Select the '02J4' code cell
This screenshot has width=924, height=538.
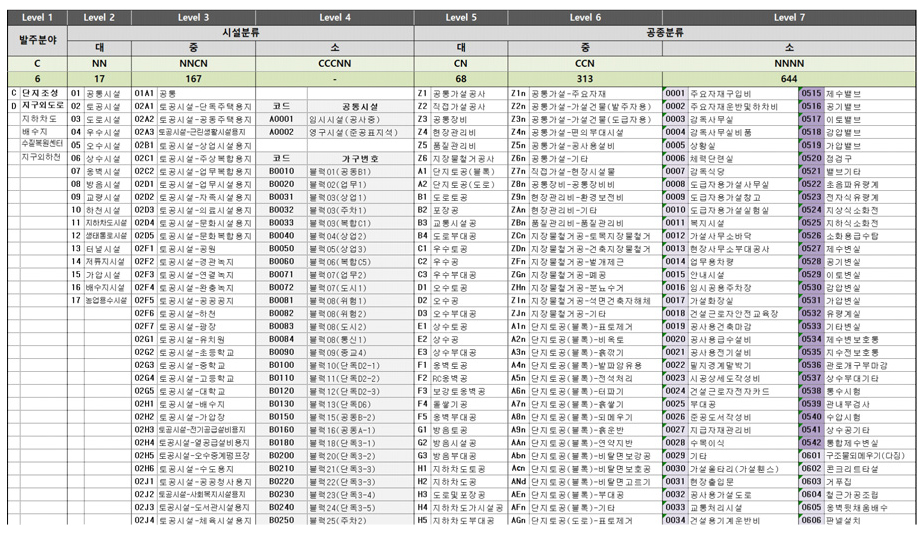coord(144,520)
